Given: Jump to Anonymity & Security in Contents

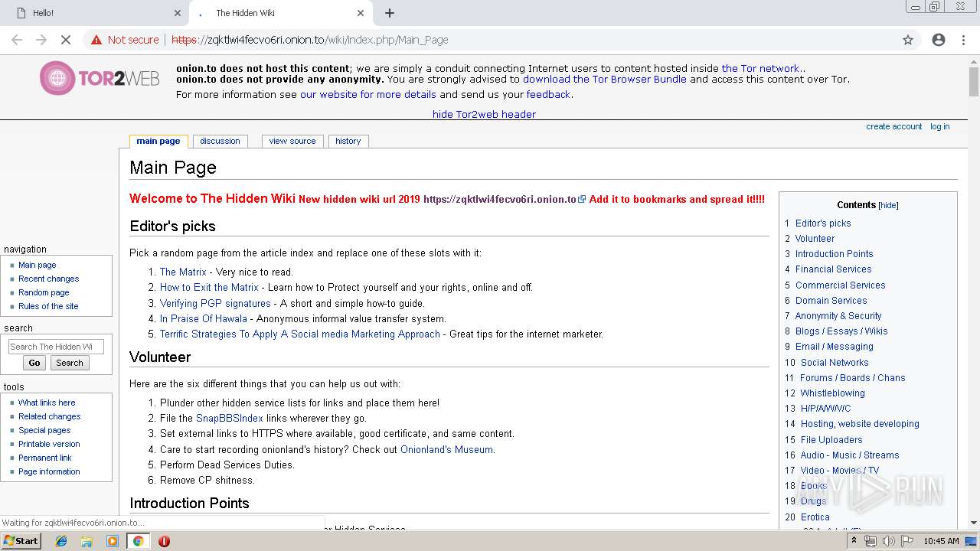Looking at the screenshot, I should pos(838,315).
